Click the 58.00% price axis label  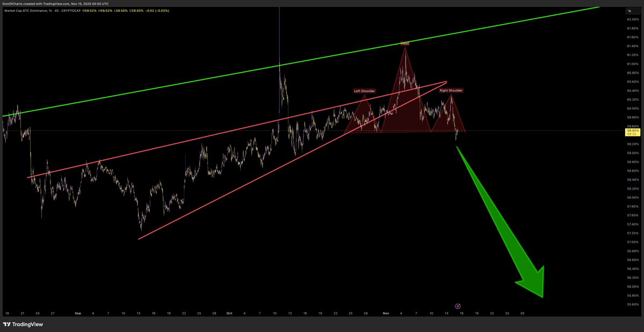(633, 197)
